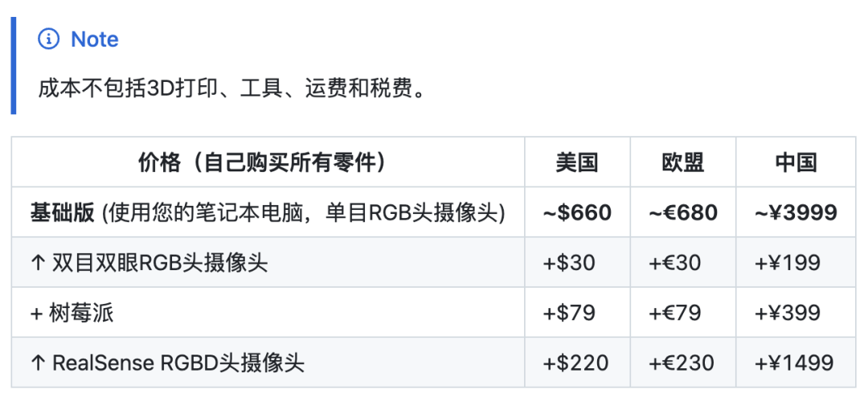
Task: Click the 基础版 row label
Action: 62,213
